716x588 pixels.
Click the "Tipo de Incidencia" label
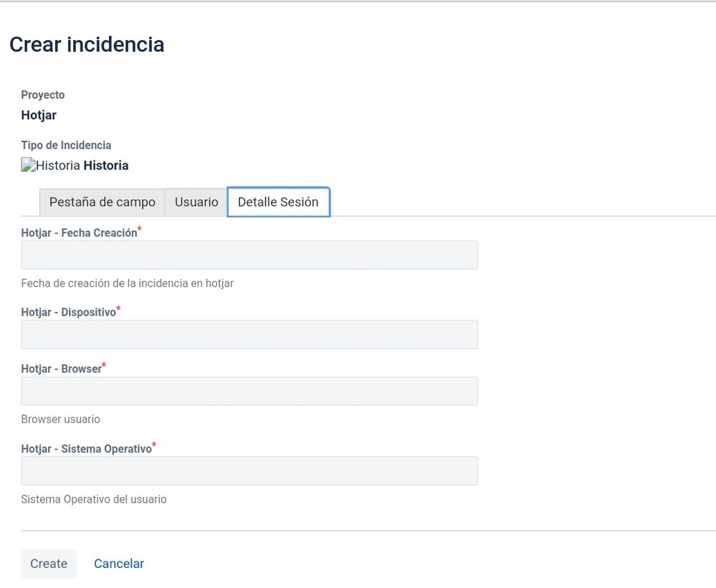(66, 145)
